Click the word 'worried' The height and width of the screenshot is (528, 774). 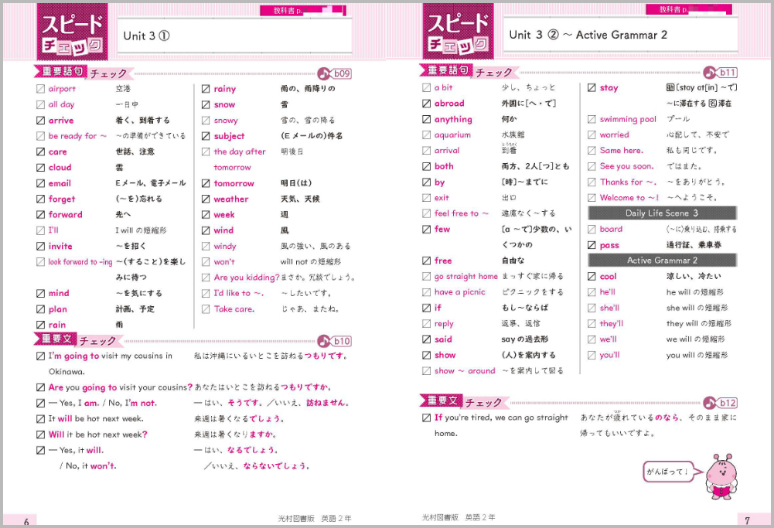[x=615, y=135]
